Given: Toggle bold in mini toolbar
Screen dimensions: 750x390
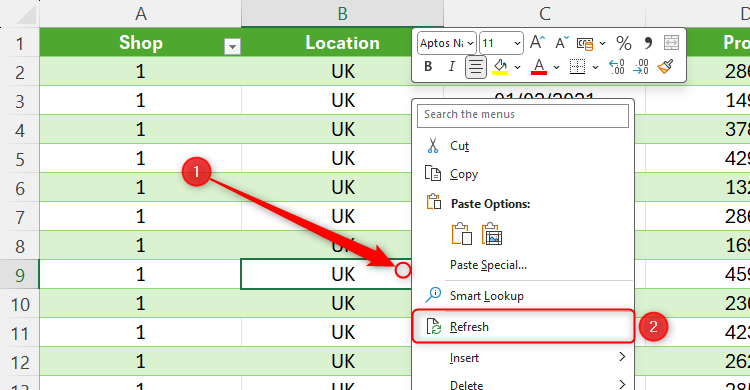Looking at the screenshot, I should click(428, 67).
